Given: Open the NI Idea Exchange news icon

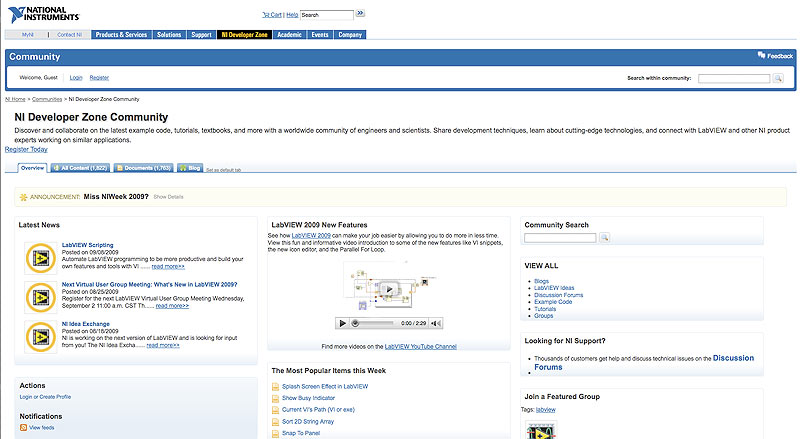Looking at the screenshot, I should click(41, 337).
